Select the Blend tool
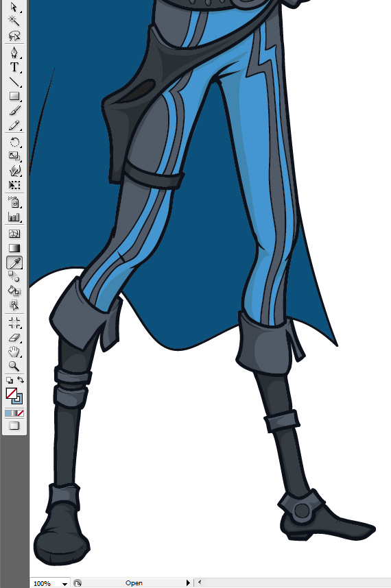The height and width of the screenshot is (588, 391). point(14,277)
